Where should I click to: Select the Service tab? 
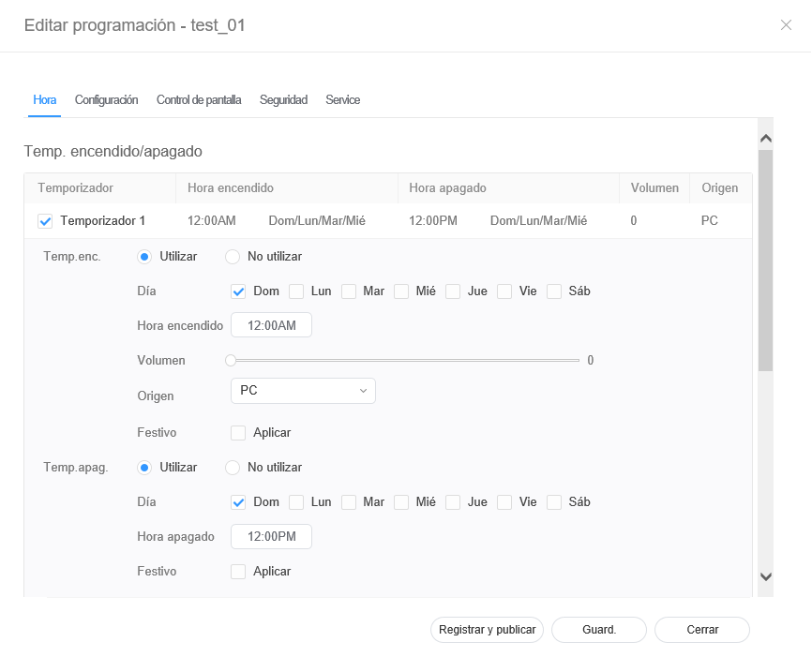point(342,100)
